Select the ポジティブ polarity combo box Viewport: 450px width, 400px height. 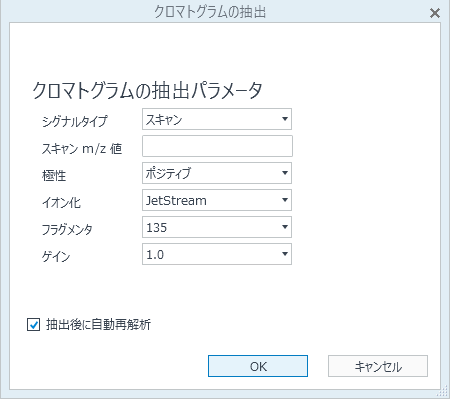[x=217, y=173]
